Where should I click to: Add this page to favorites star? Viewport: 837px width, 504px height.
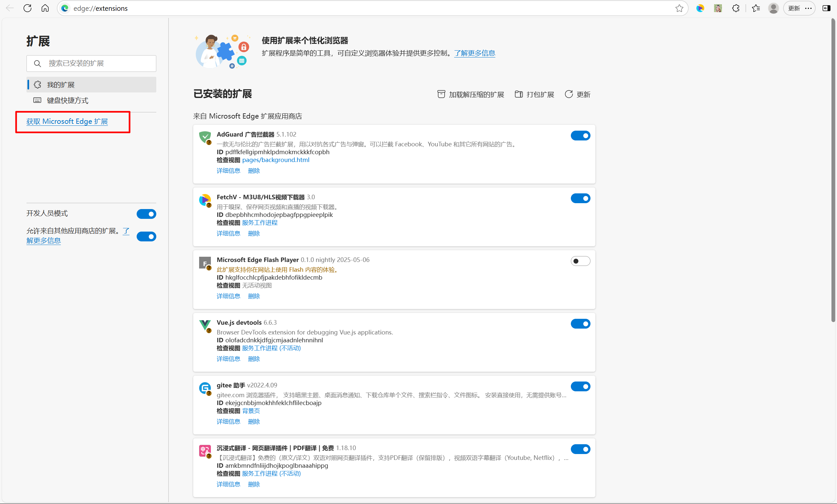[679, 8]
